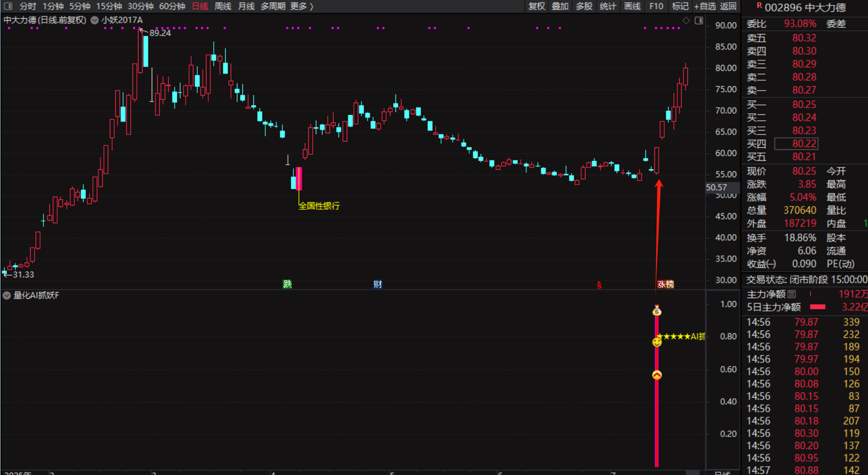
Task: Click the diamond icon above the price axis
Action: (x=686, y=20)
